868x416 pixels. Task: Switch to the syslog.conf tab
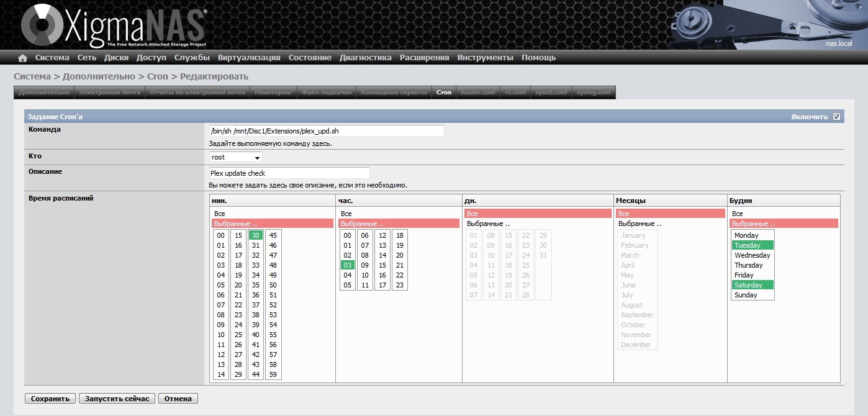pos(594,93)
